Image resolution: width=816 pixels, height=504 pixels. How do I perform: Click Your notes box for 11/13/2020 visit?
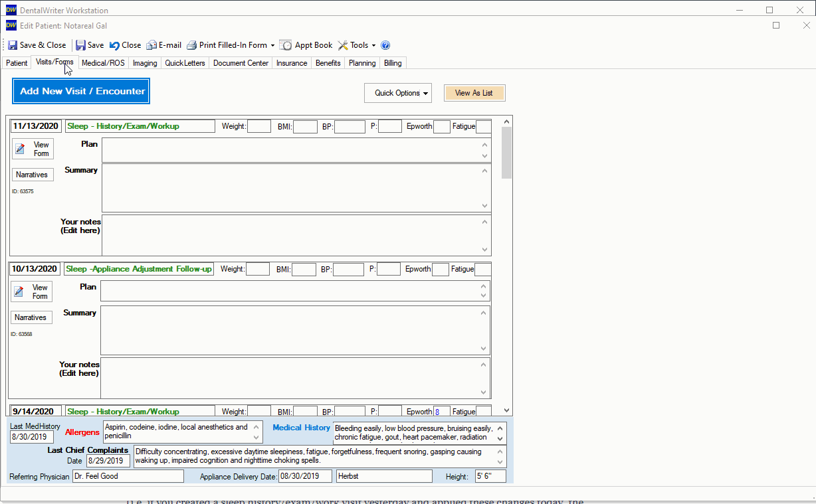pos(296,235)
